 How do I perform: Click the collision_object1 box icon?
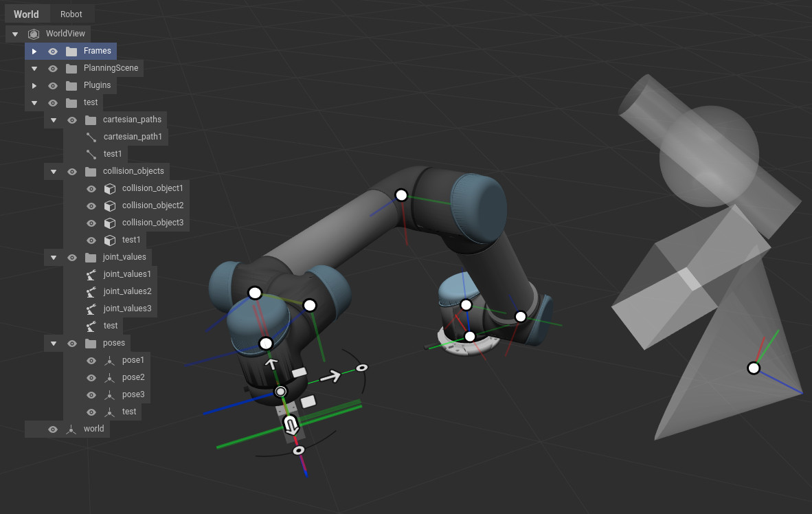tap(110, 188)
